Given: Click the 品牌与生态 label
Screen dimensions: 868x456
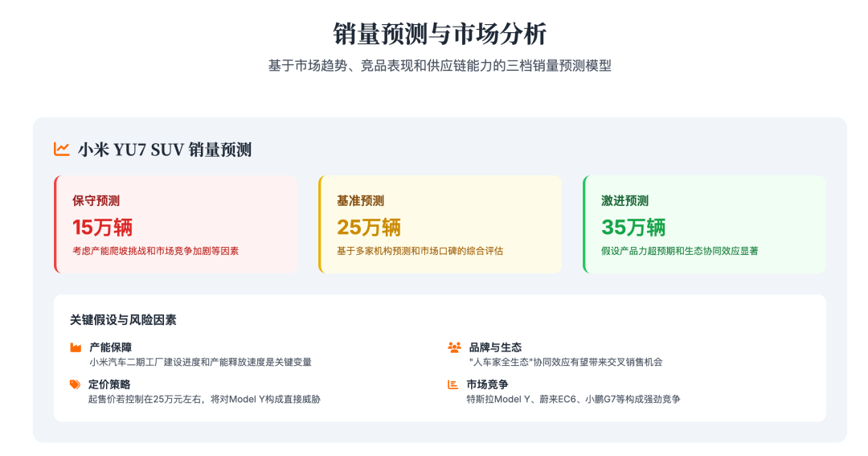Looking at the screenshot, I should click(495, 347).
